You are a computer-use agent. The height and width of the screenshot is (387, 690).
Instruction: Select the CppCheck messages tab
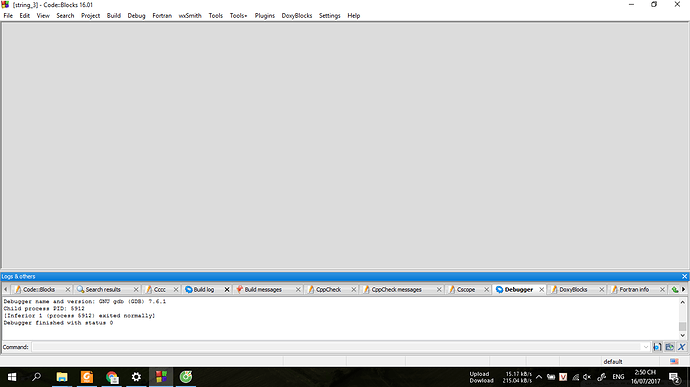[x=396, y=289]
